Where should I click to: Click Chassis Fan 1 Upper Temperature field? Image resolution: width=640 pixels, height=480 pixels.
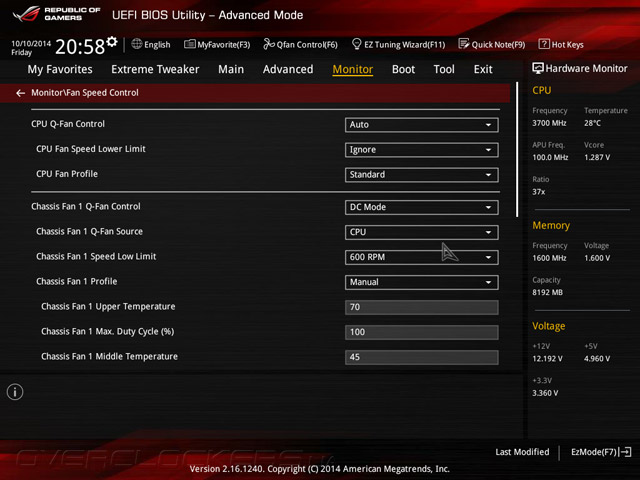[422, 307]
